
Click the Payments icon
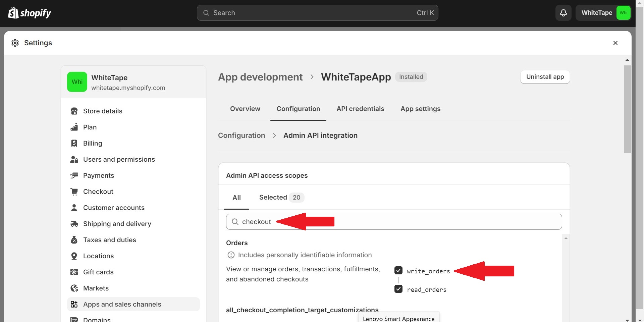click(74, 175)
